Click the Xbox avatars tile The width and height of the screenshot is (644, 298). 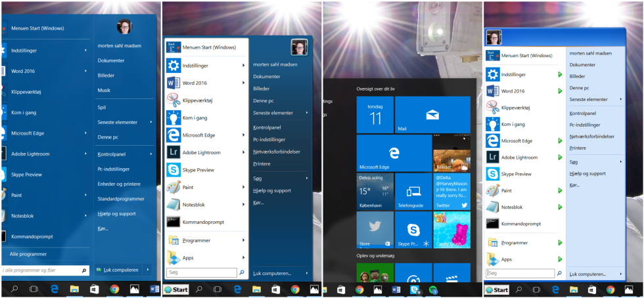click(375, 272)
